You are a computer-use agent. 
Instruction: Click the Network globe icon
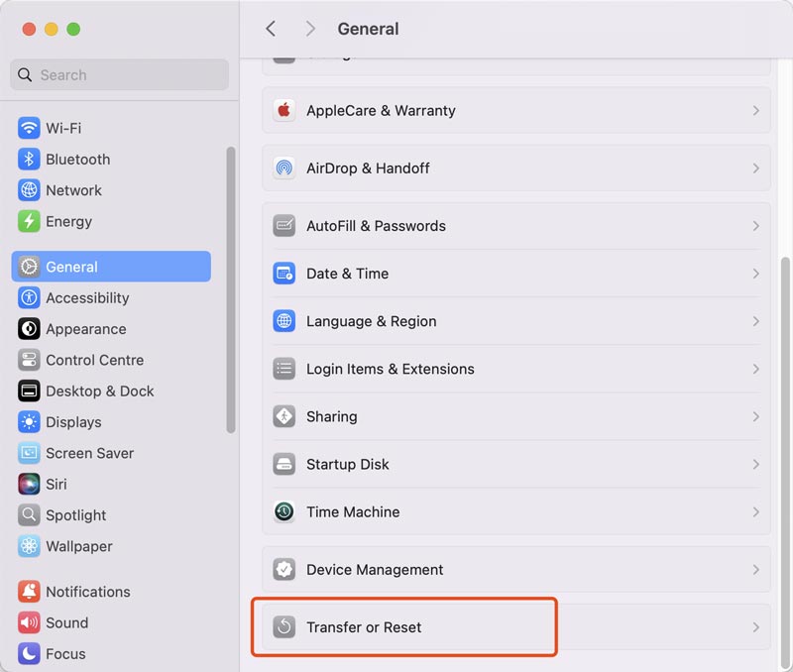tap(29, 190)
